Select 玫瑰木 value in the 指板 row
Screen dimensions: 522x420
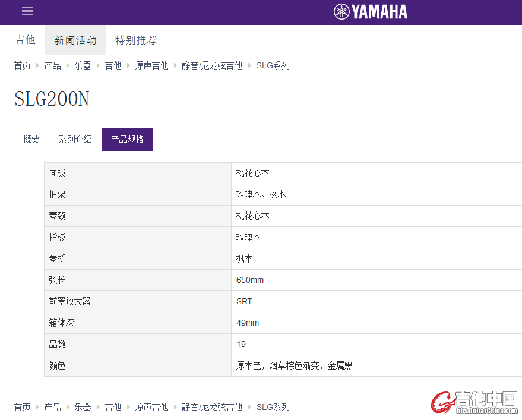pos(249,237)
